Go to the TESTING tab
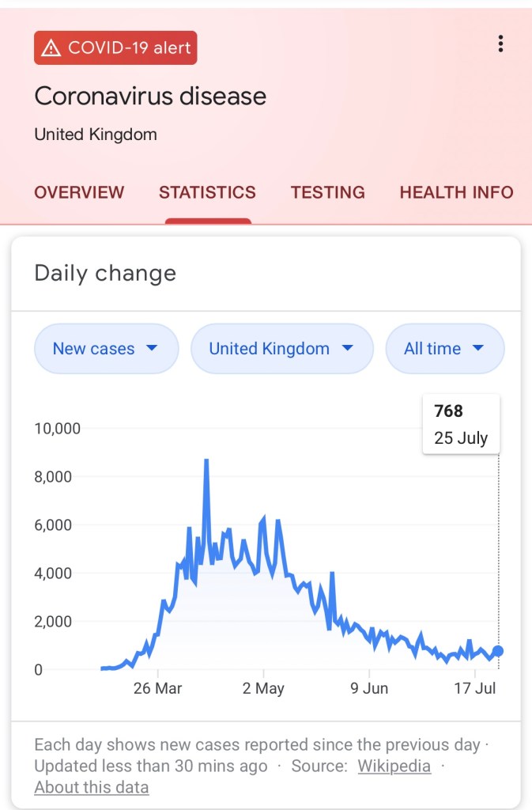The width and height of the screenshot is (532, 810). (327, 192)
